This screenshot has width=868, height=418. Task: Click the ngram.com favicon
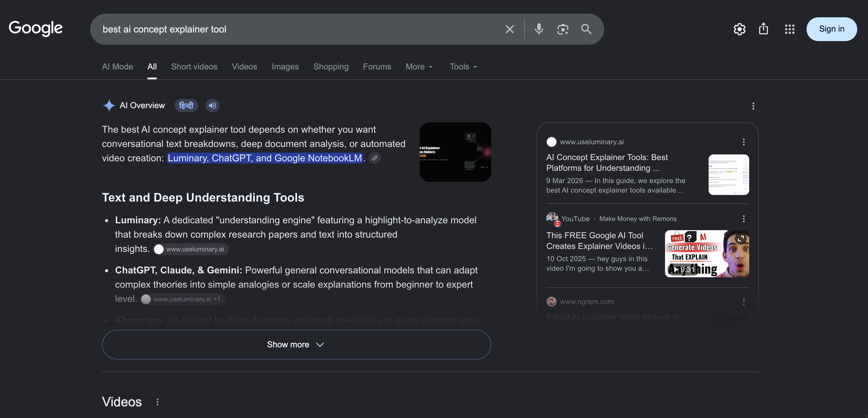tap(551, 301)
